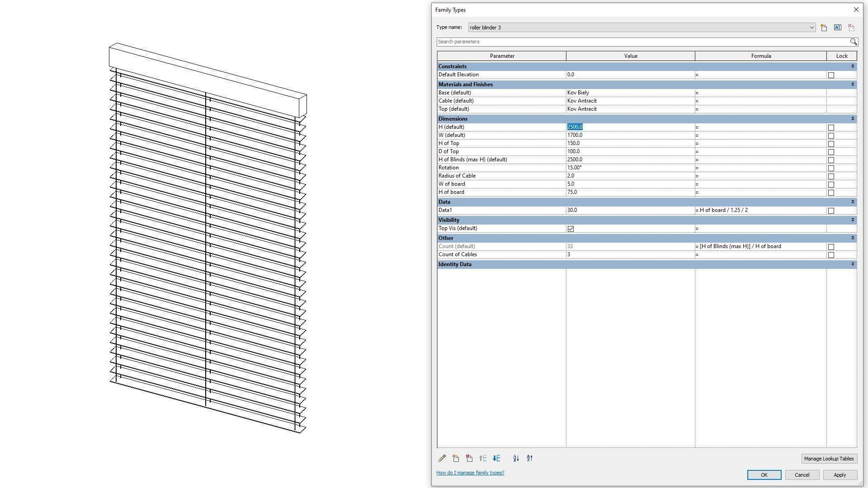Image resolution: width=868 pixels, height=488 pixels.
Task: Expand the Identity Data section
Action: coord(852,264)
